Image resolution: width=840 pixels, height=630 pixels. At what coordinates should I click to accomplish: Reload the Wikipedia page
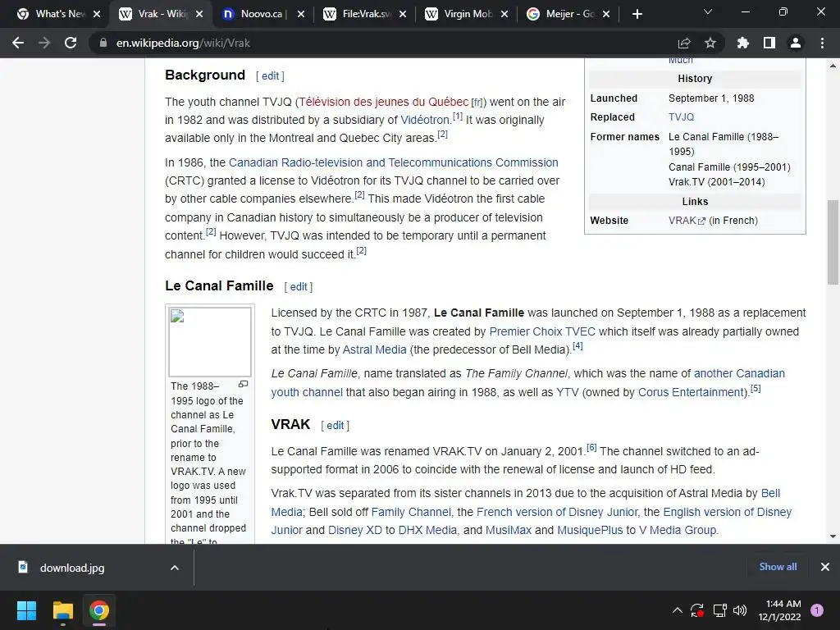(71, 43)
